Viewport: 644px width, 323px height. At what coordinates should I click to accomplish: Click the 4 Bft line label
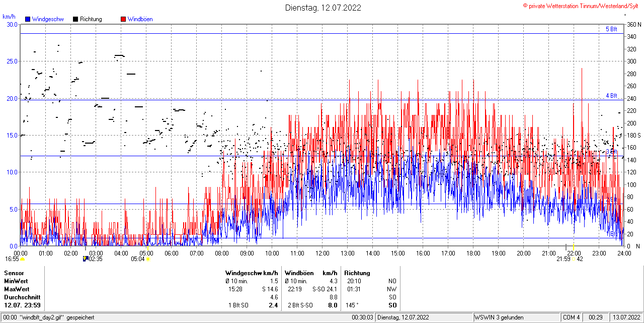pos(611,96)
